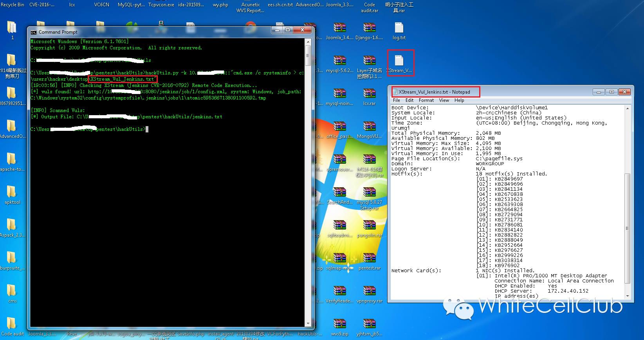Select the XStream_V... text file desktop icon
This screenshot has height=340, width=644.
[x=399, y=64]
